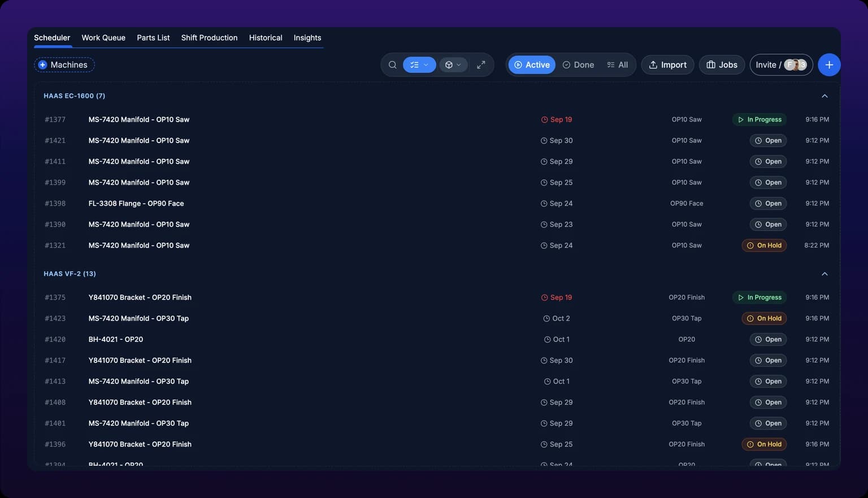Open the cube grouping dropdown
Image resolution: width=868 pixels, height=498 pixels.
coord(453,65)
